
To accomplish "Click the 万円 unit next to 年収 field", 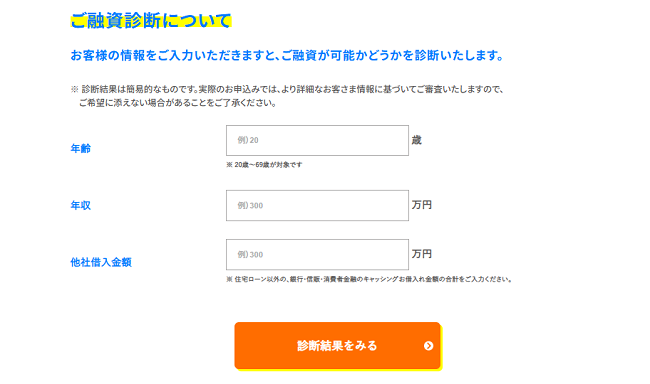I will (422, 205).
